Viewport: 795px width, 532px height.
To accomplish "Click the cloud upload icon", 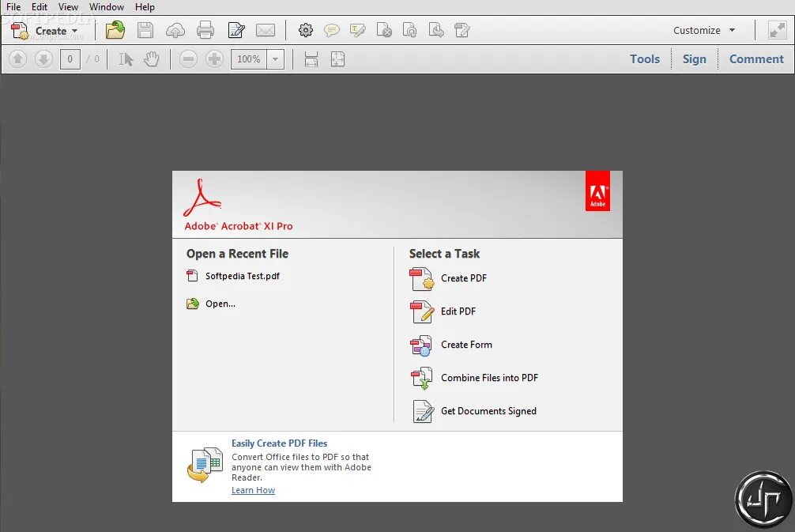I will click(175, 31).
